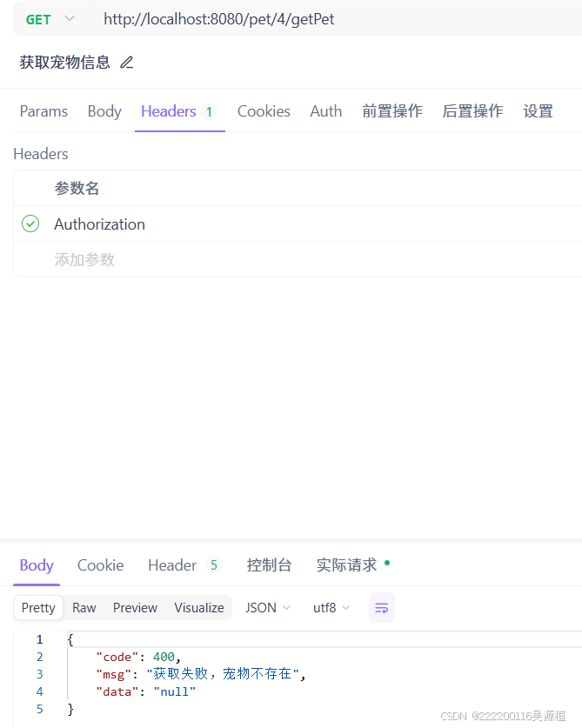
Task: Open the 控制台 tab
Action: tap(269, 565)
